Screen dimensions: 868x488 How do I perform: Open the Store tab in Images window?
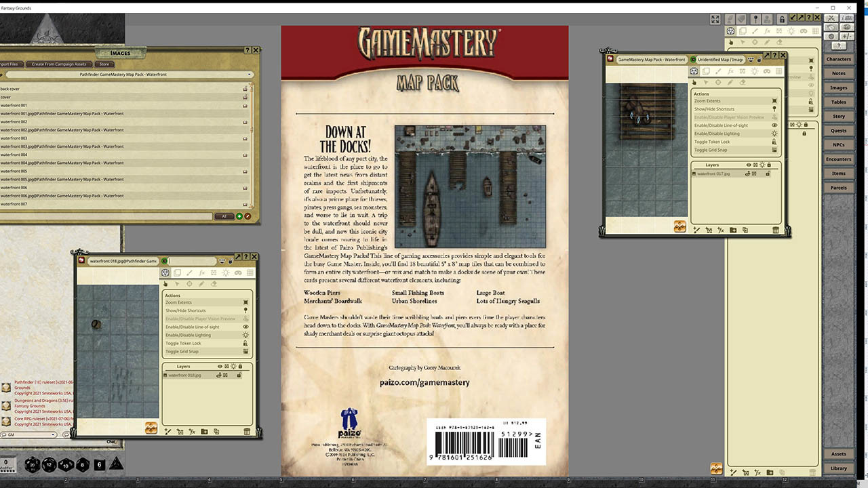click(x=104, y=64)
